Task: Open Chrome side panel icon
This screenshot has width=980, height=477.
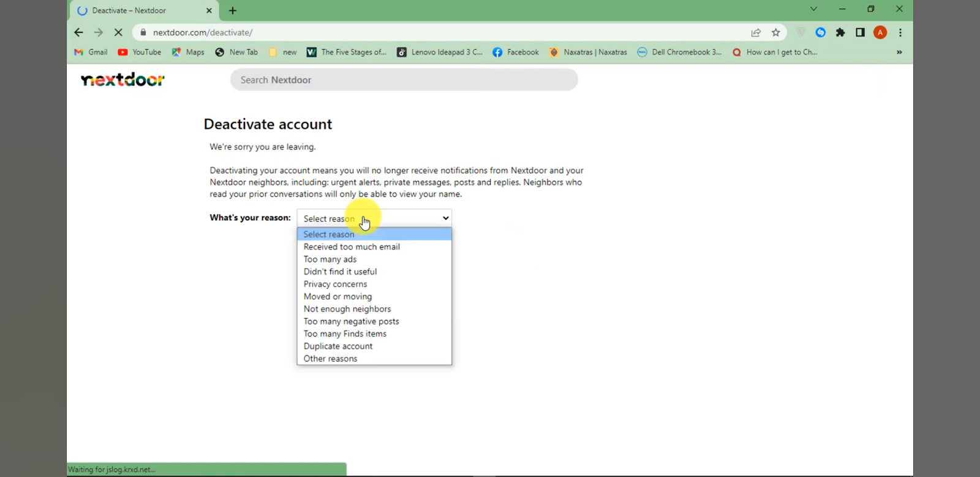Action: click(x=860, y=32)
